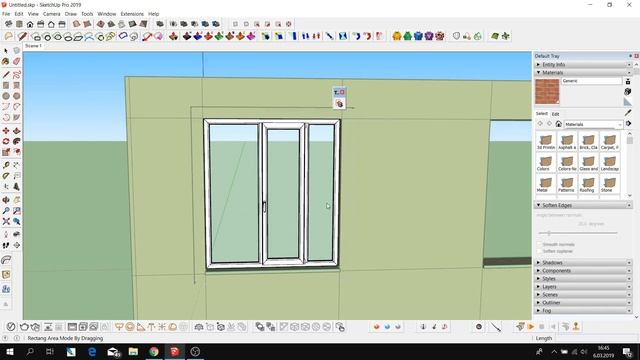
Task: Select the Polygon tool
Action: click(x=16, y=96)
